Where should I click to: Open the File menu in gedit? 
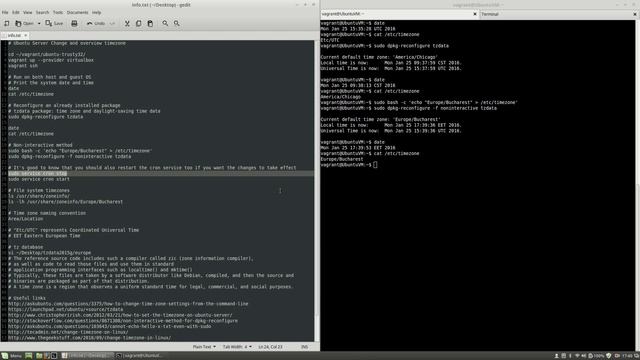pos(5,12)
